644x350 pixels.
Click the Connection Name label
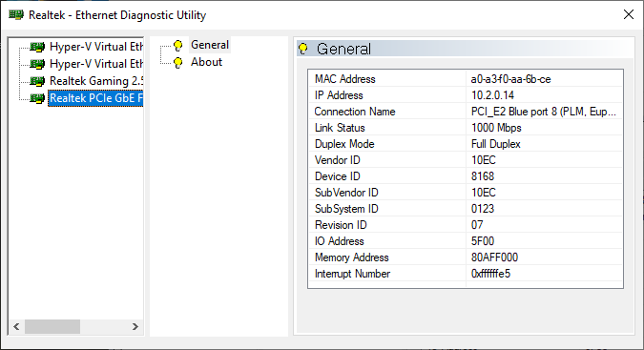[x=355, y=112]
